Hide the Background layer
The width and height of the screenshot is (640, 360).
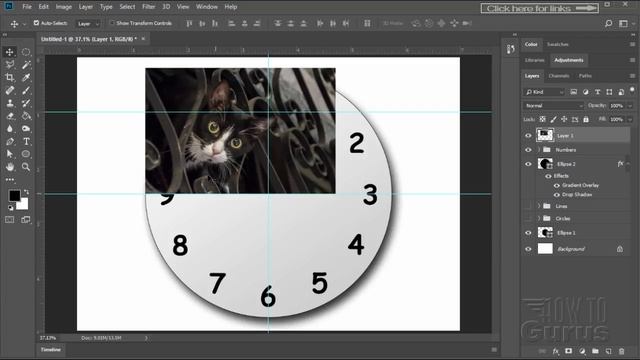[528, 249]
